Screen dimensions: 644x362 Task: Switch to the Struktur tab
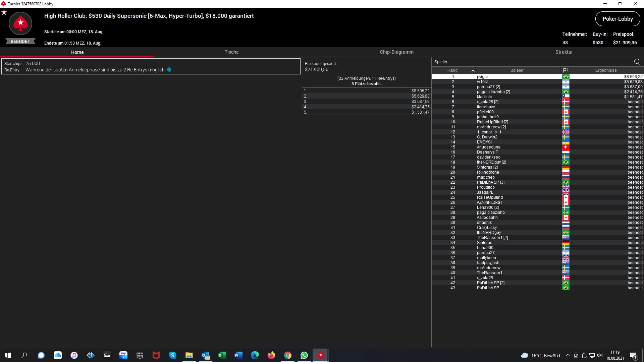(x=564, y=52)
